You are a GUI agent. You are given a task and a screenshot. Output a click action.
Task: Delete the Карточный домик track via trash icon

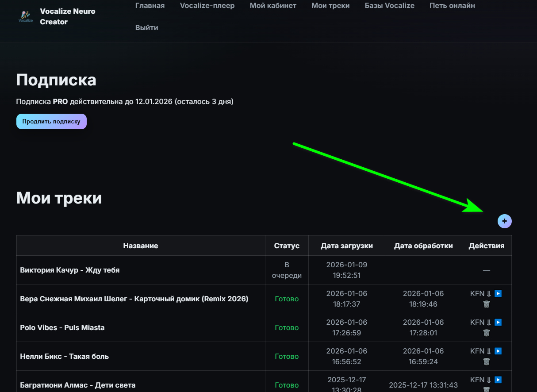coord(486,304)
